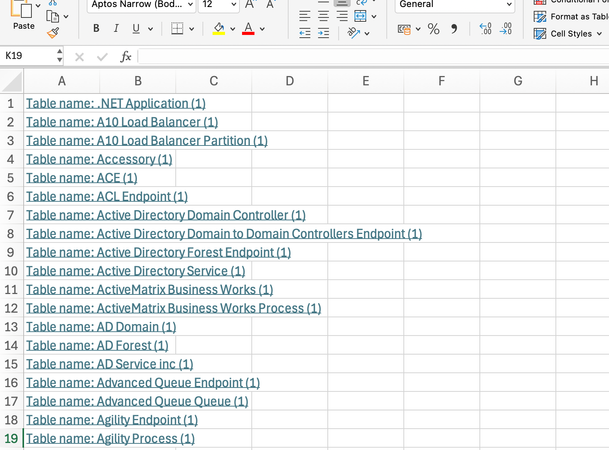Open the Borders dropdown arrow
This screenshot has width=609, height=450.
point(191,29)
